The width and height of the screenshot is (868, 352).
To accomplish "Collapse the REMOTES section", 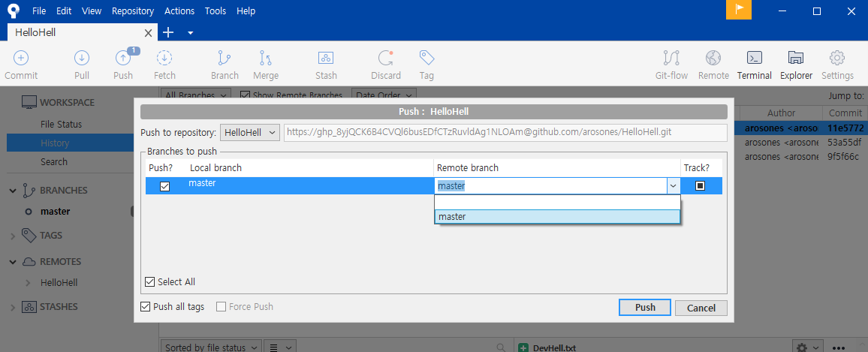I will coord(13,262).
